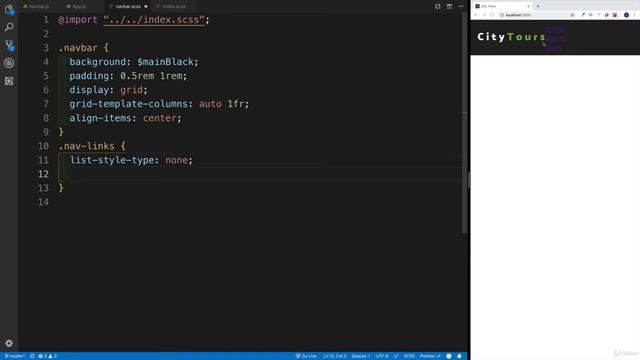Open the Search view in activity bar
Viewport: 640px width, 360px height.
9,27
